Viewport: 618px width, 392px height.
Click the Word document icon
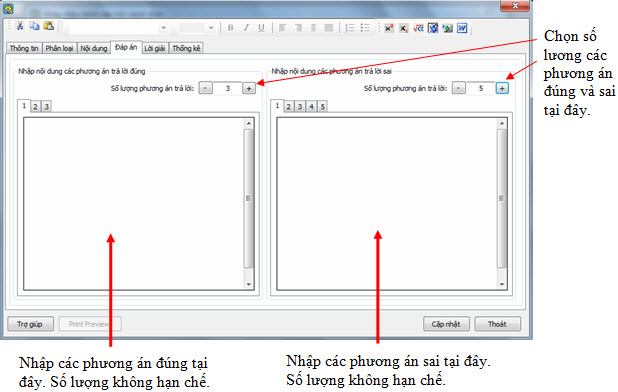tap(462, 28)
